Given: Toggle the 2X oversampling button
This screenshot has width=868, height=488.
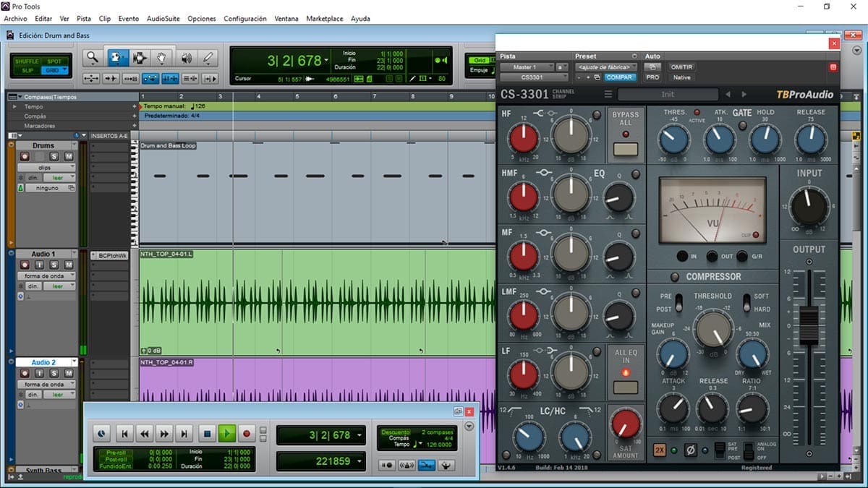Looking at the screenshot, I should tap(659, 450).
